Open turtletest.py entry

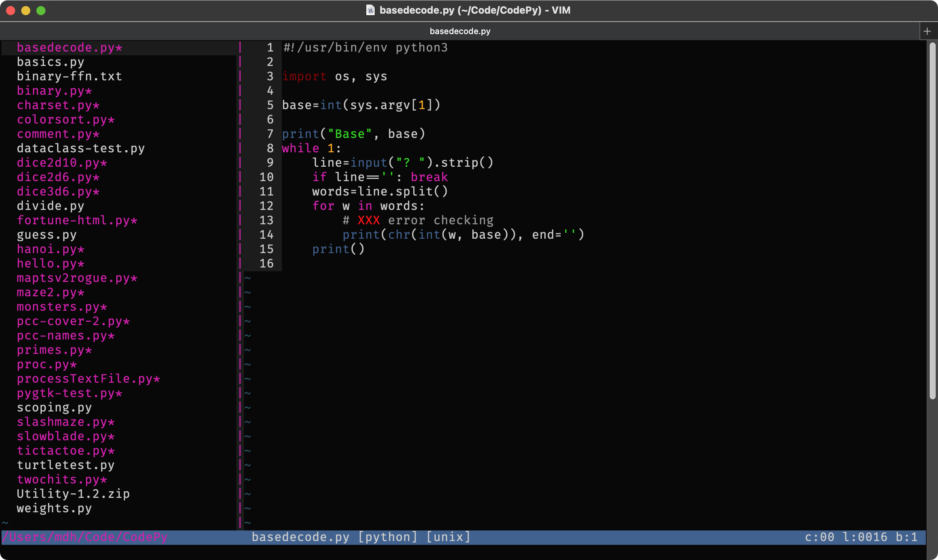coord(66,465)
